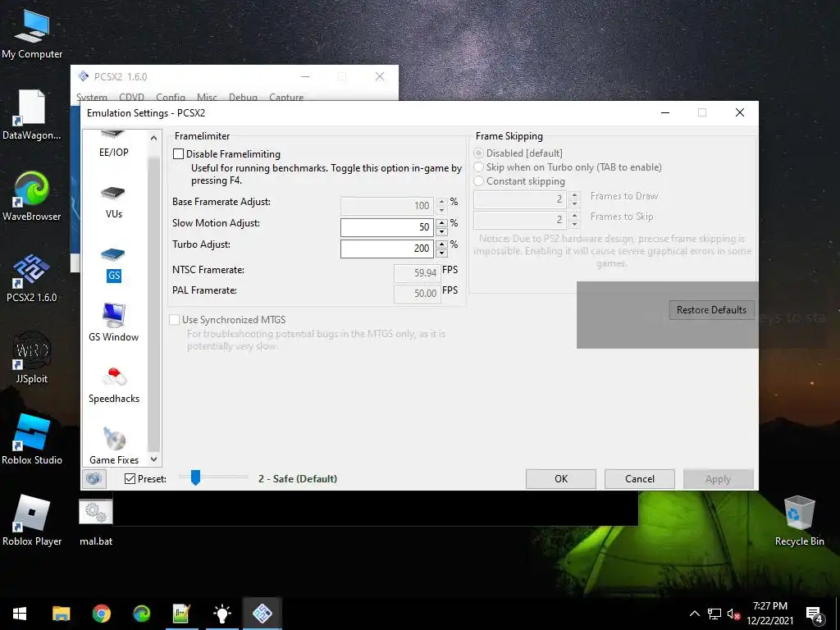Open the DataWagon desktop shortcut
This screenshot has height=630, width=840.
click(32, 115)
